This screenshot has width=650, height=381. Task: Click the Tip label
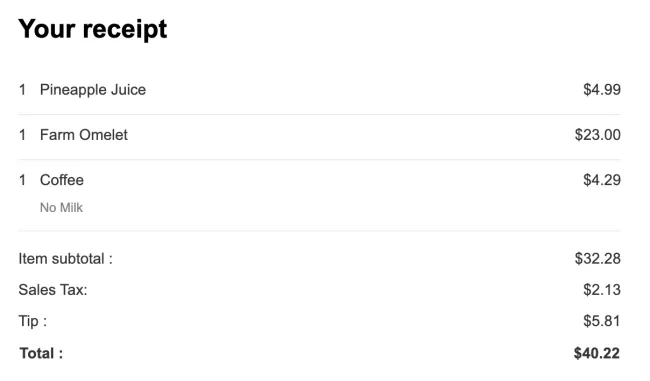pyautogui.click(x=33, y=321)
